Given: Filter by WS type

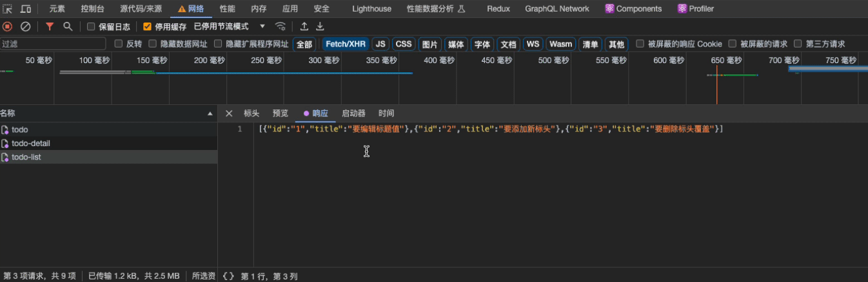Looking at the screenshot, I should coord(533,44).
